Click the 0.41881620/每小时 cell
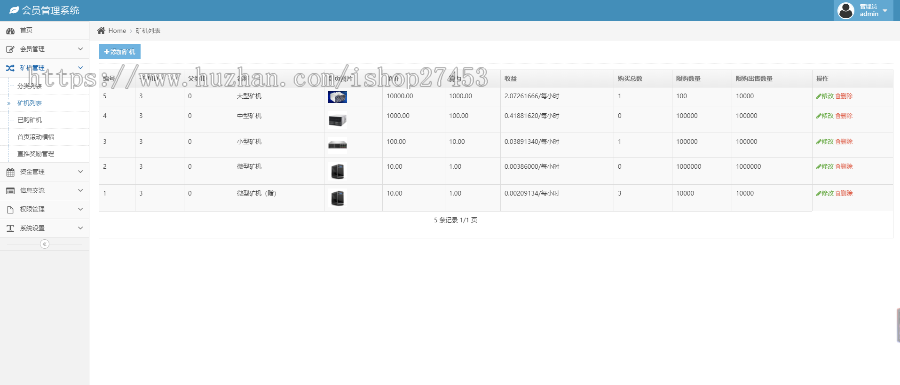The width and height of the screenshot is (900, 385). [532, 116]
